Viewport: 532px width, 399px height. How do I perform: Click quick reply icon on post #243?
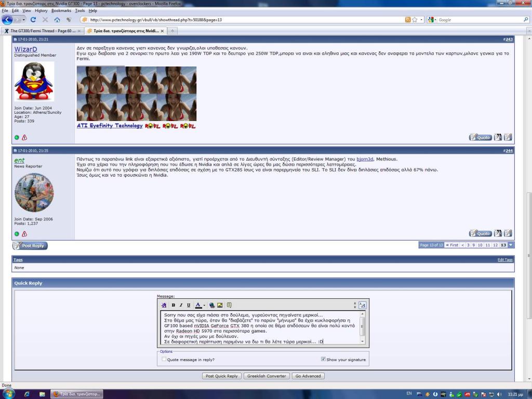tap(508, 137)
